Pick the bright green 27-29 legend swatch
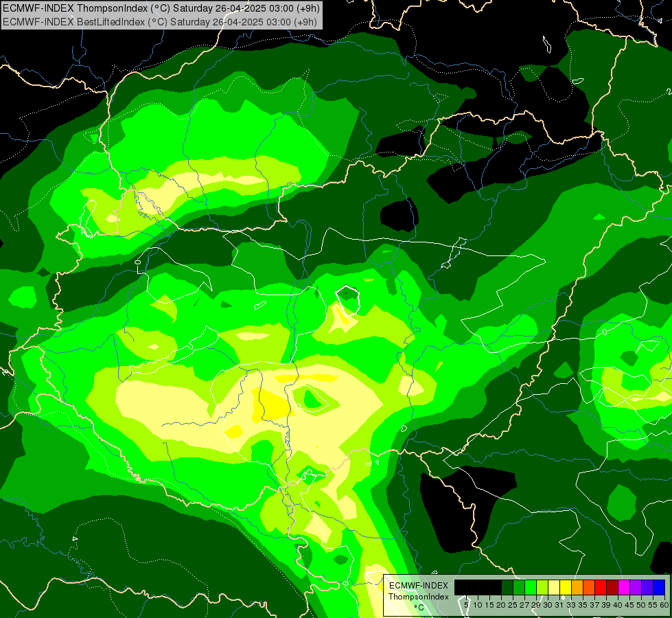Screen dimensions: 672x618 pyautogui.click(x=531, y=588)
